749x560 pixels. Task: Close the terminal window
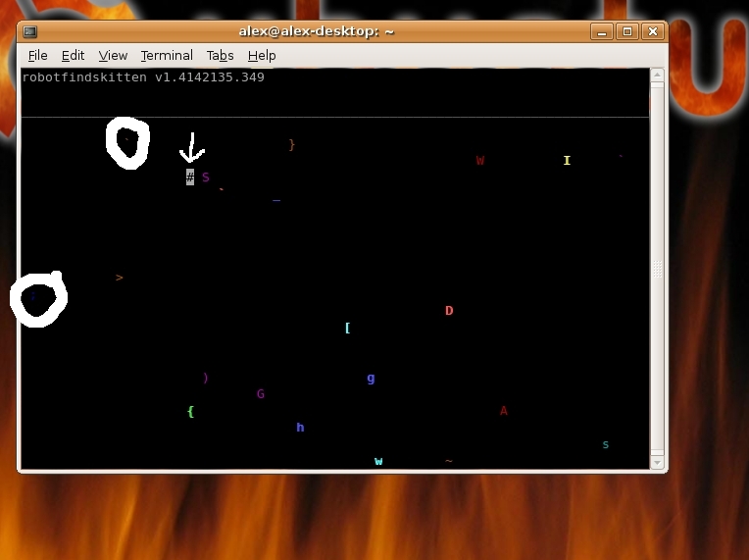[x=653, y=32]
